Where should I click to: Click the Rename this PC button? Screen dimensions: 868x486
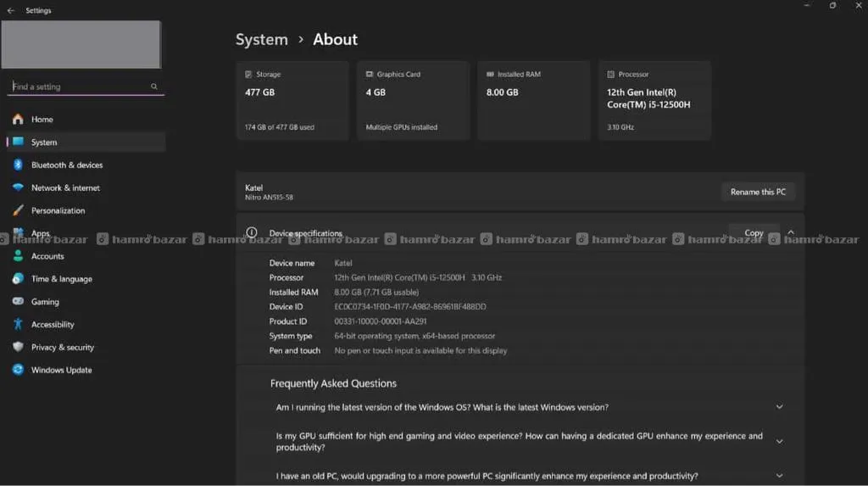pos(758,192)
